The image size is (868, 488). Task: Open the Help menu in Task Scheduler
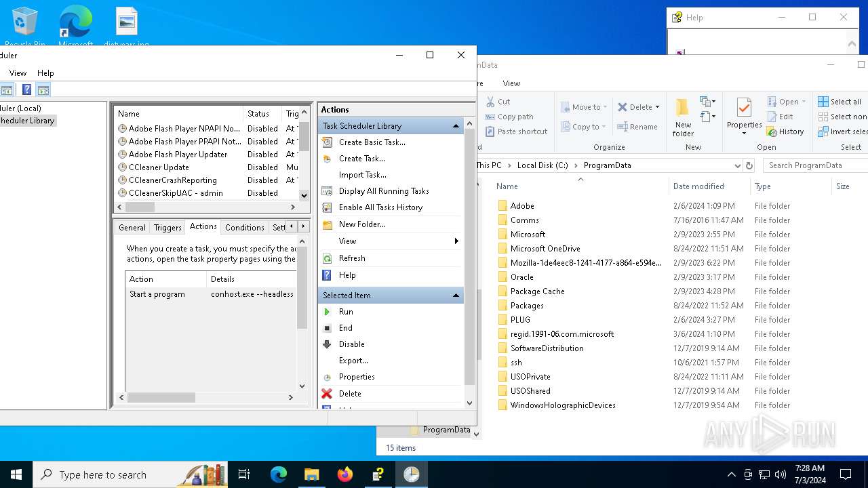(x=45, y=73)
